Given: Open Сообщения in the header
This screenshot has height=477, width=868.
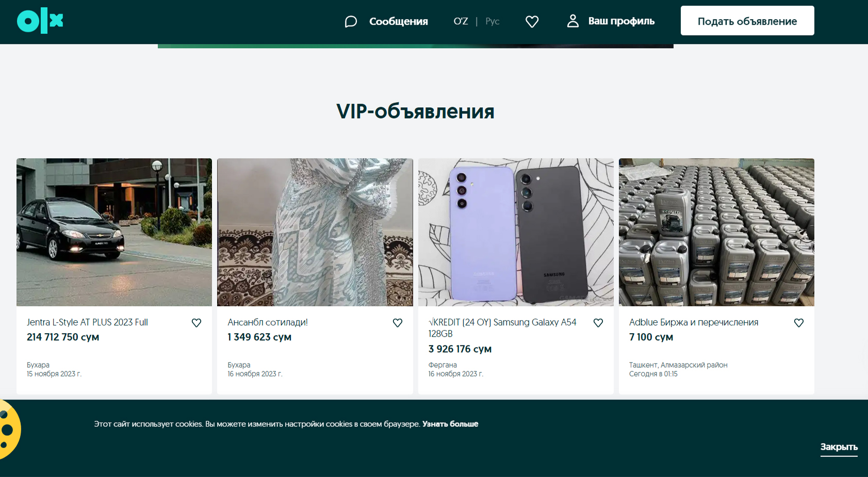Looking at the screenshot, I should pyautogui.click(x=398, y=21).
